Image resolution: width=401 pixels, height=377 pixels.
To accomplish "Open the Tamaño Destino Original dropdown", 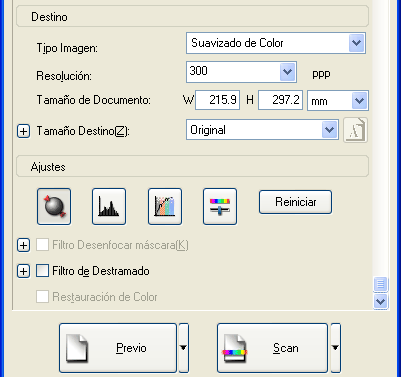I will point(262,130).
